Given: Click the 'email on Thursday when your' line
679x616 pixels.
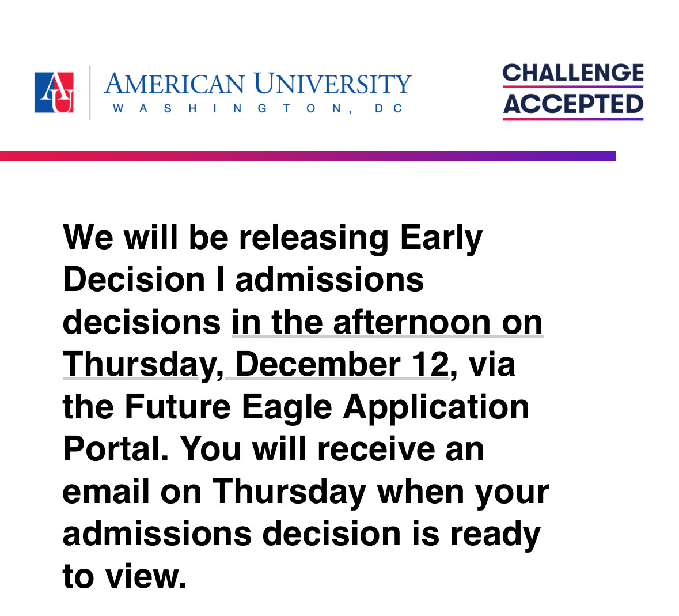Looking at the screenshot, I should coord(306,492).
